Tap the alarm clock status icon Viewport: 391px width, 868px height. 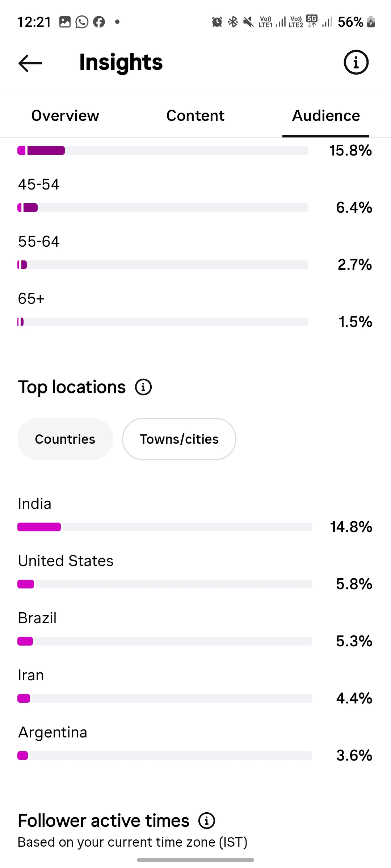(217, 22)
